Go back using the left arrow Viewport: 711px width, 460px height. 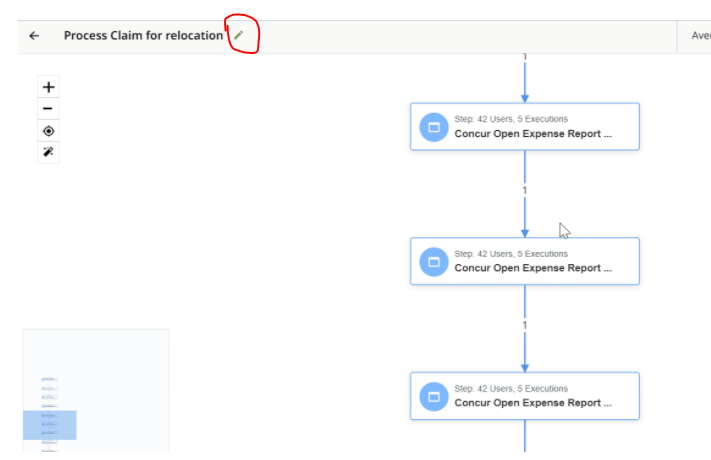(34, 35)
